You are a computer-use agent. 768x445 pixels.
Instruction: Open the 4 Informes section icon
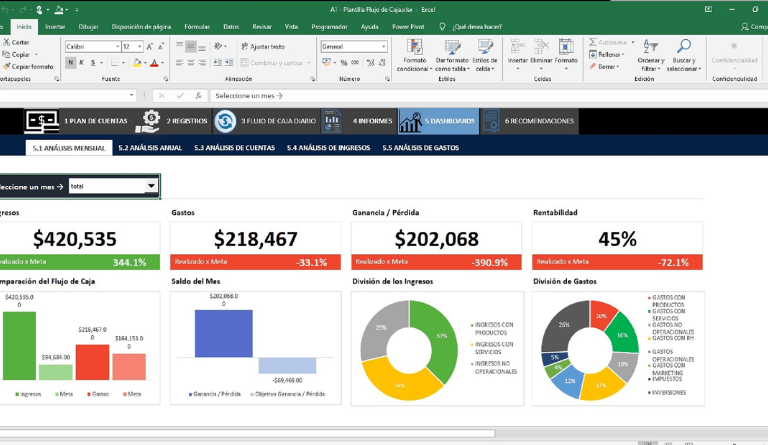(x=332, y=121)
